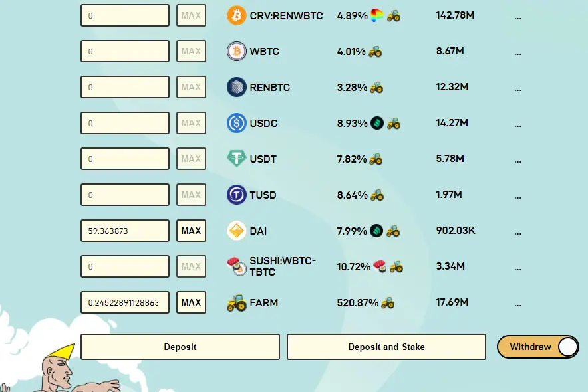Image resolution: width=588 pixels, height=392 pixels.
Task: Click the tractor reward icon beside RENBTC 3.28%
Action: 376,88
